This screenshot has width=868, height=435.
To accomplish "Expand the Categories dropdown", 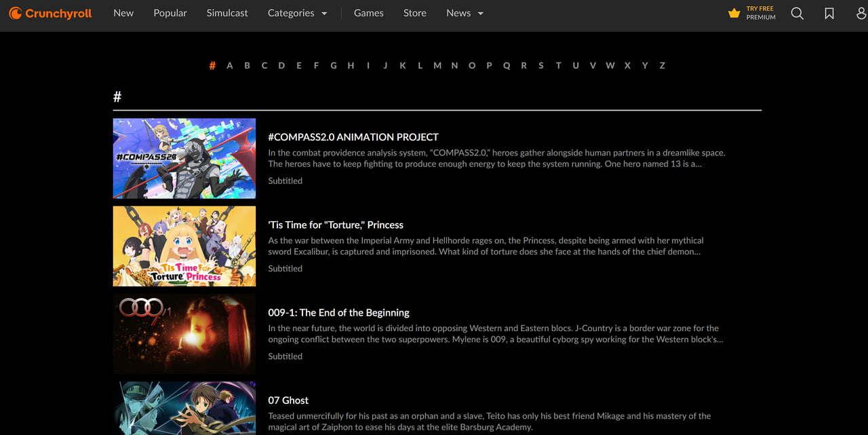I will pyautogui.click(x=298, y=13).
